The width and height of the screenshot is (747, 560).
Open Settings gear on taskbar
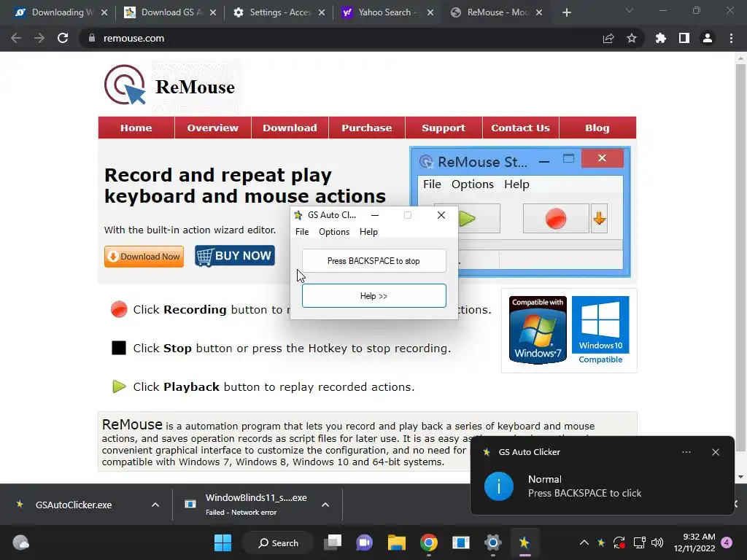click(x=492, y=542)
